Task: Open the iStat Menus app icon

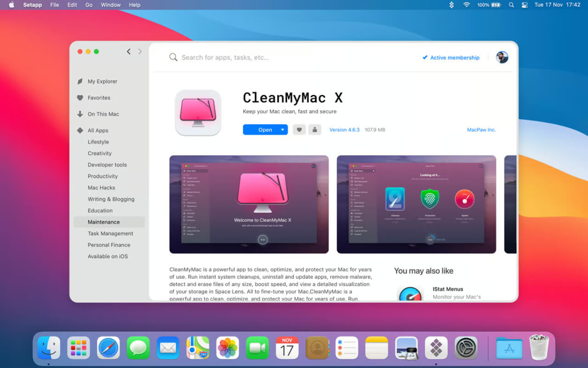Action: pos(410,293)
